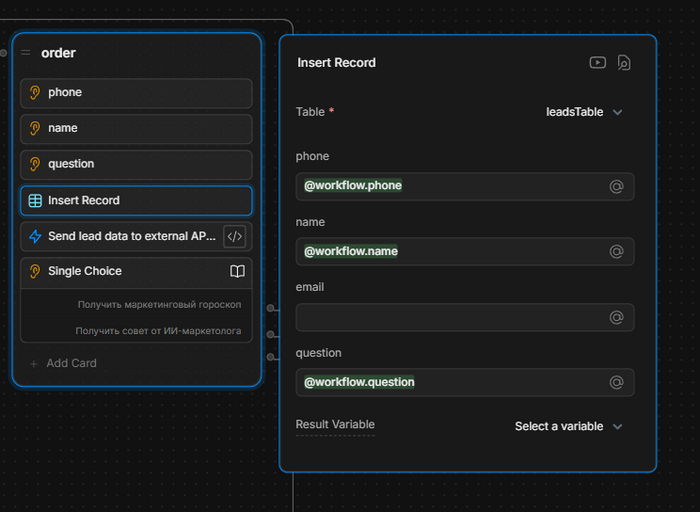Click the @ variable icon in question field
The height and width of the screenshot is (512, 700).
click(x=617, y=382)
